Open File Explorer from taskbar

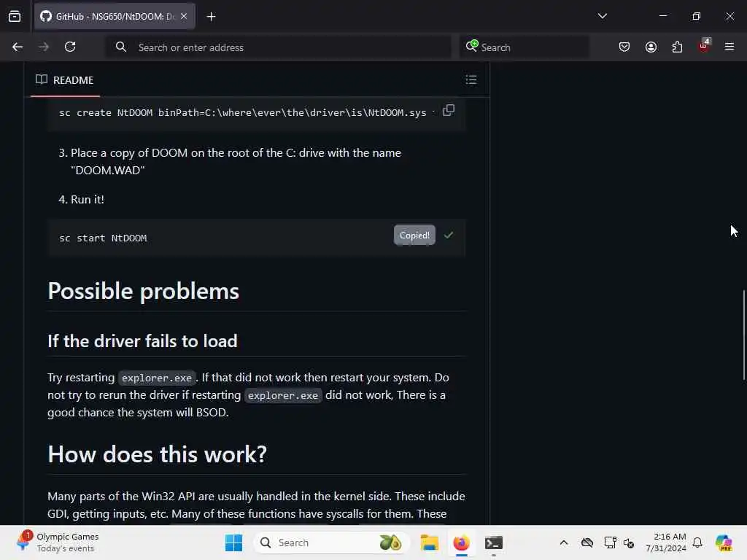[429, 542]
